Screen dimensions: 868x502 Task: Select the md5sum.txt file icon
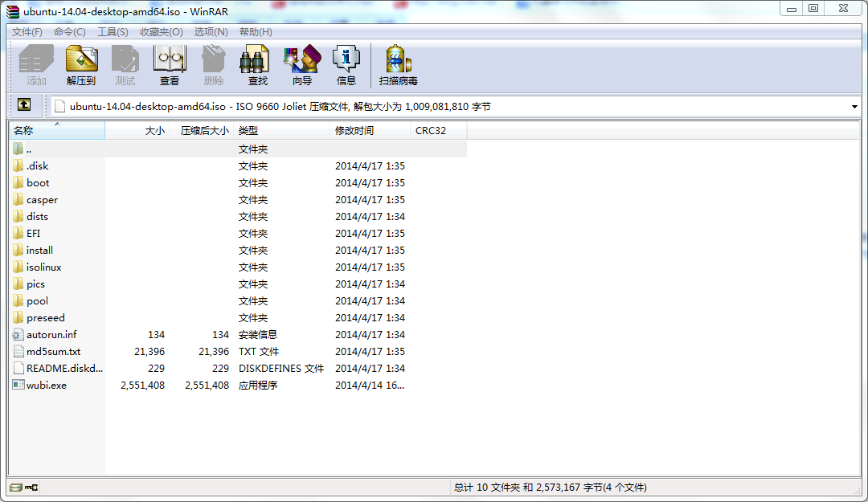(18, 352)
